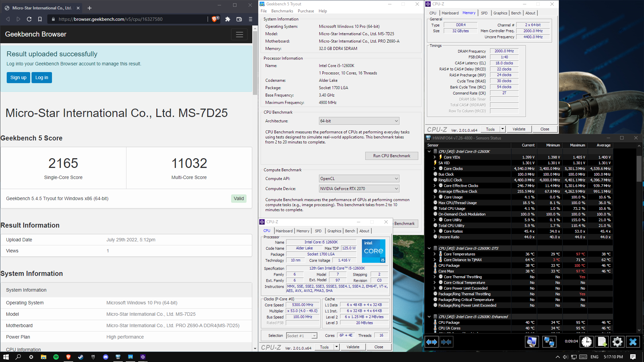Image resolution: width=644 pixels, height=362 pixels.
Task: Click the HWiNFO expand columns arrows icon
Action: [x=432, y=342]
